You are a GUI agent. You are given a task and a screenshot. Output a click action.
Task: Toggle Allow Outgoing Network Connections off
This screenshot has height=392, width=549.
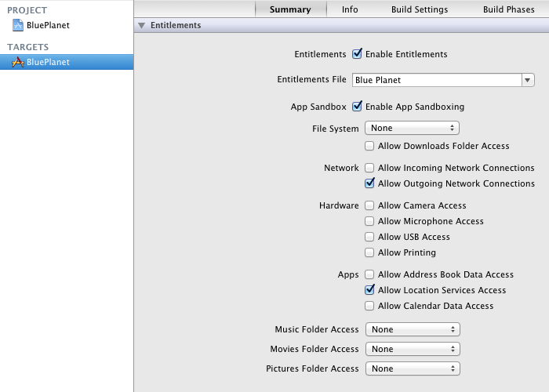click(x=370, y=183)
